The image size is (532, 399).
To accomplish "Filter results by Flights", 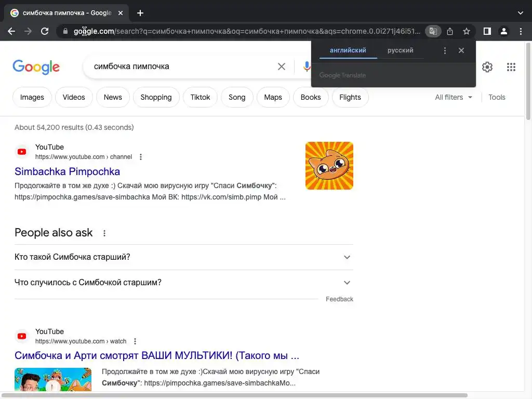I will 350,97.
